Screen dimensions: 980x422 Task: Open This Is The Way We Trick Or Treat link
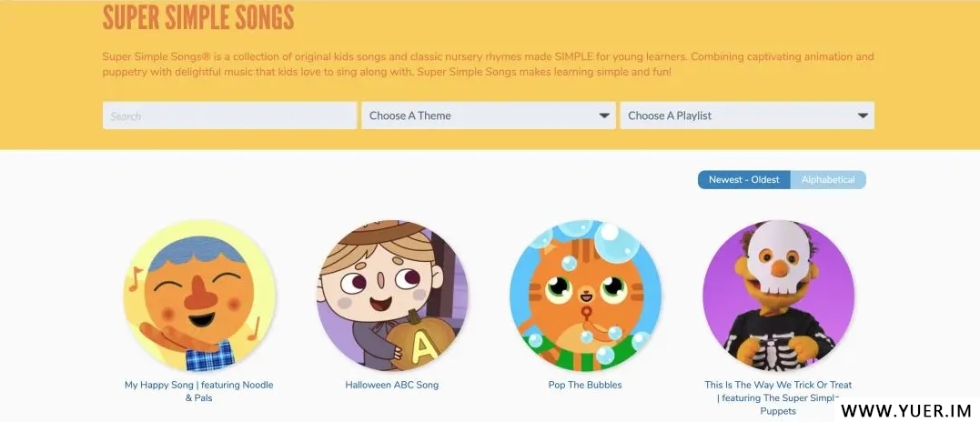tap(778, 397)
